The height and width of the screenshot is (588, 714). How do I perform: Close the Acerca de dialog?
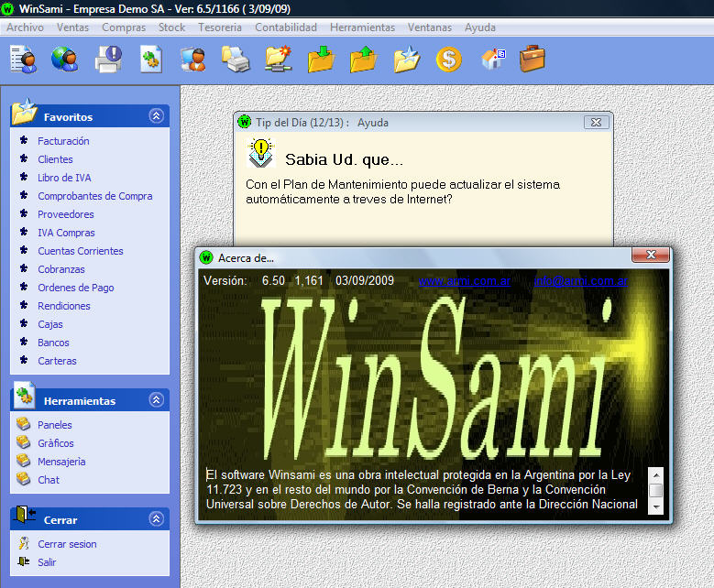click(651, 255)
